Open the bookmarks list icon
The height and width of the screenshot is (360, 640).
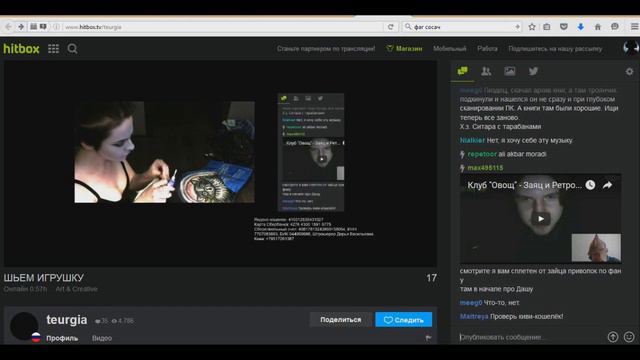coord(547,27)
